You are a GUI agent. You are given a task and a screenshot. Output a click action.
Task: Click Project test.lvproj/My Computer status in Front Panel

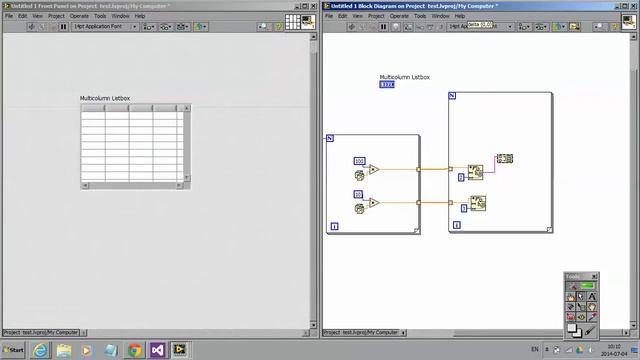coord(41,333)
